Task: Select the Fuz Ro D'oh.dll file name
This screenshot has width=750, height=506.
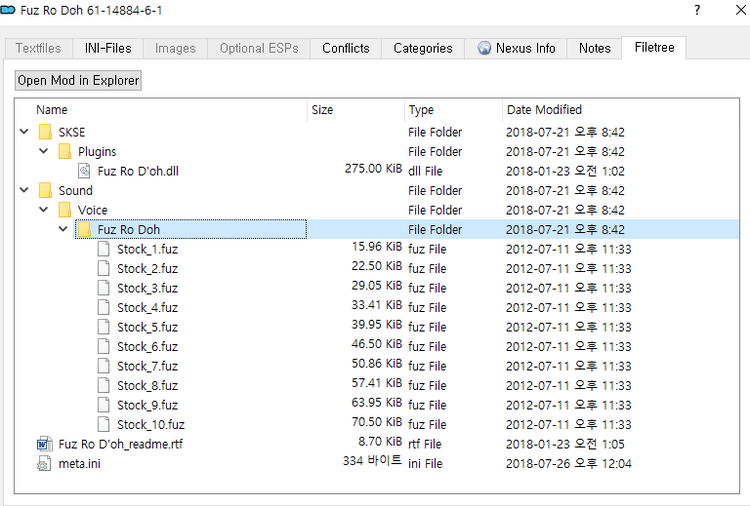Action: [138, 171]
